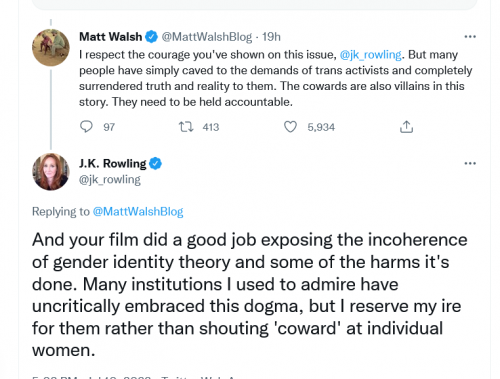Image resolution: width=500 pixels, height=379 pixels.
Task: Retweet Matt Walsh's tweet
Action: click(186, 127)
